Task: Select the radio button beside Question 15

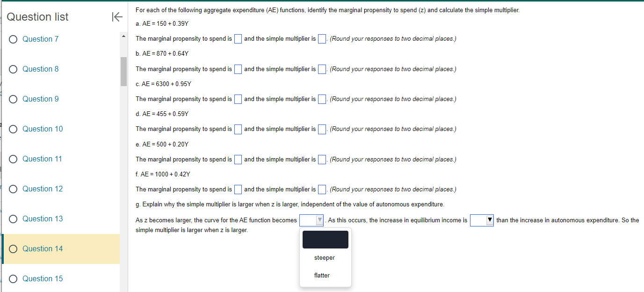Action: [x=13, y=278]
